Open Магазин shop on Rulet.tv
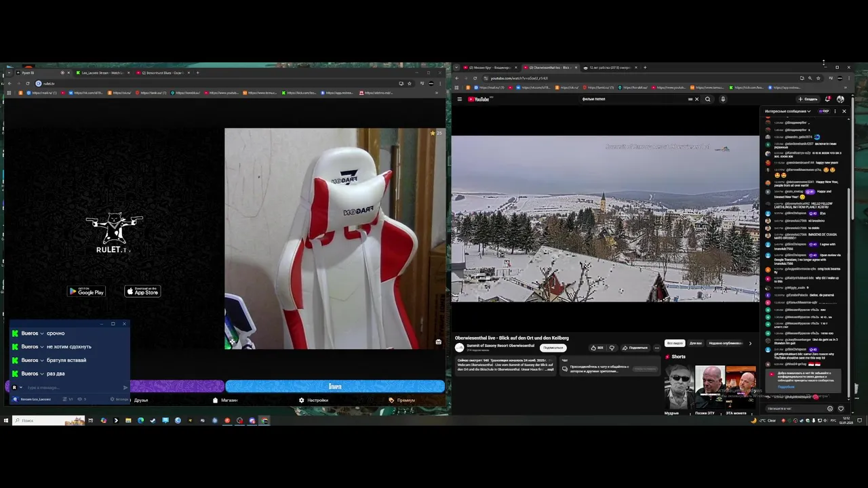Image resolution: width=868 pixels, height=488 pixels. (x=226, y=400)
